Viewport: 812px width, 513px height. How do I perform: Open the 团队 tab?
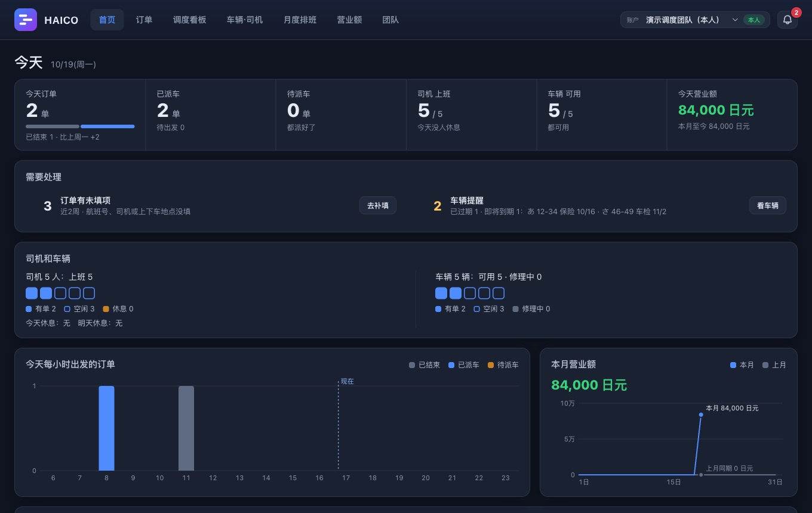[390, 20]
